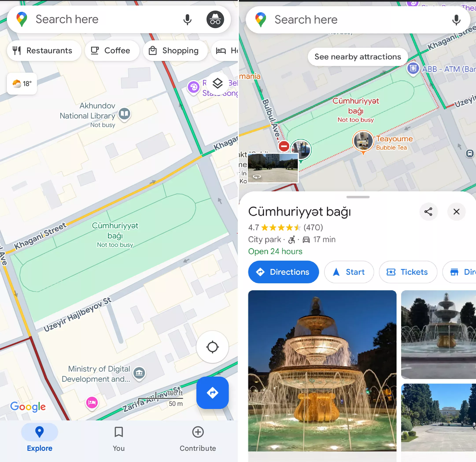
Task: Tap the Start navigation button
Action: (x=349, y=272)
